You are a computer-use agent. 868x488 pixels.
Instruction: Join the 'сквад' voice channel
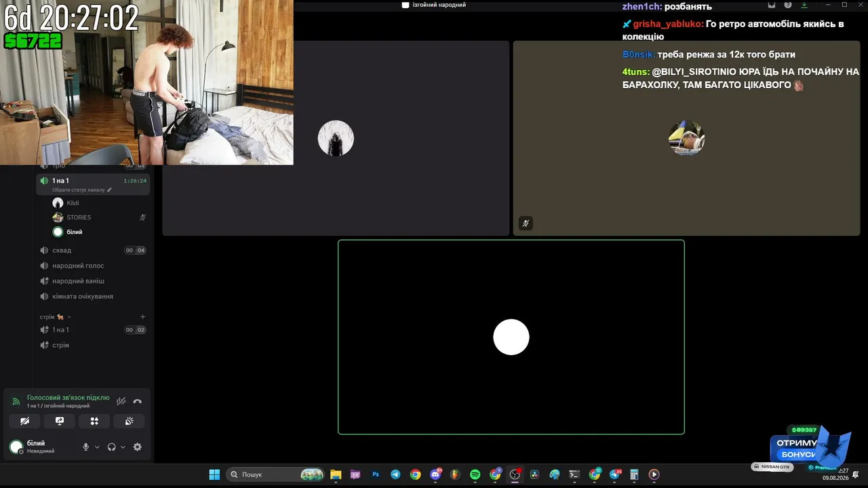(x=93, y=250)
